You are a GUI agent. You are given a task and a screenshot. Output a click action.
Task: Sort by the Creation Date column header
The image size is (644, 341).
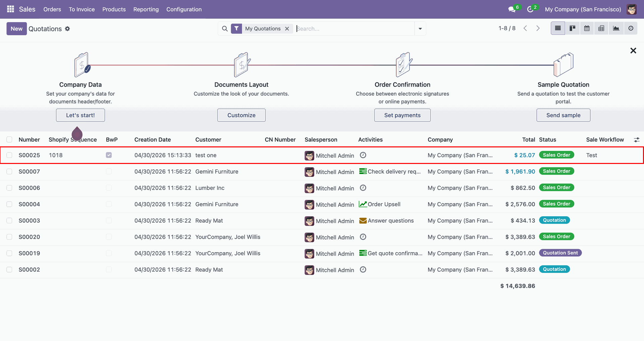point(153,140)
